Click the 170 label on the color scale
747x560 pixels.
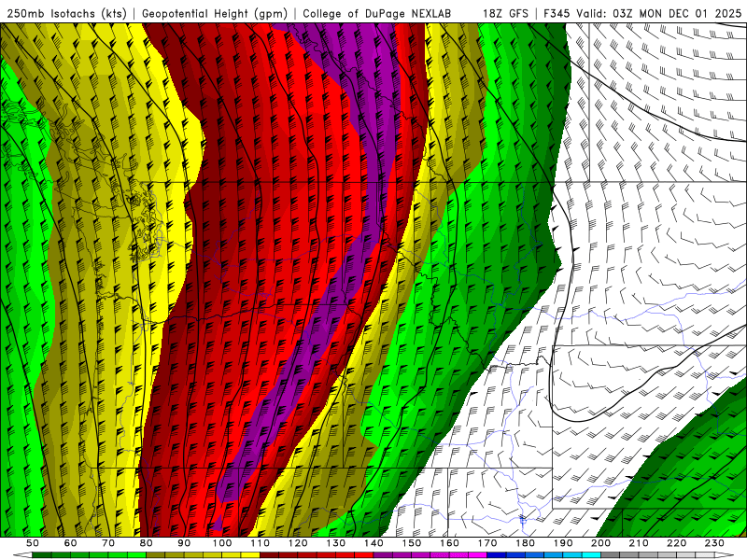pyautogui.click(x=486, y=543)
